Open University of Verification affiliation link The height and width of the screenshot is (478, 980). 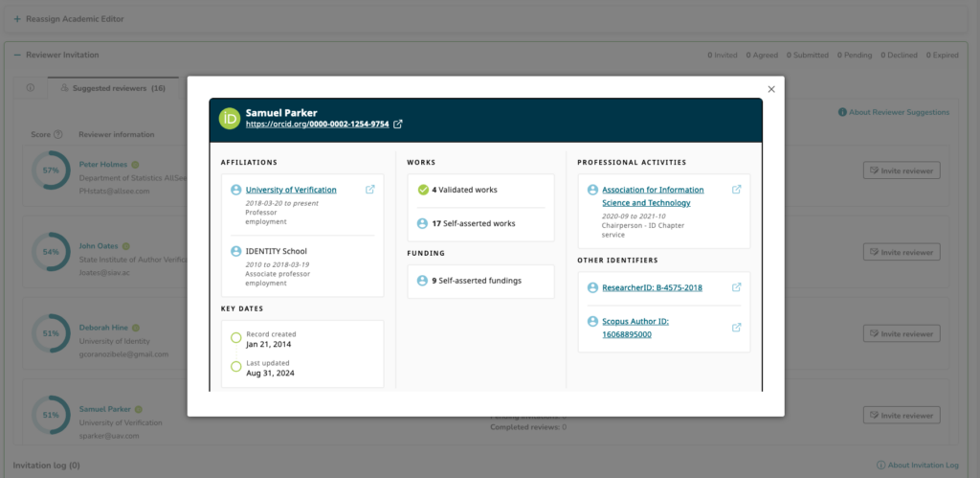(x=291, y=190)
